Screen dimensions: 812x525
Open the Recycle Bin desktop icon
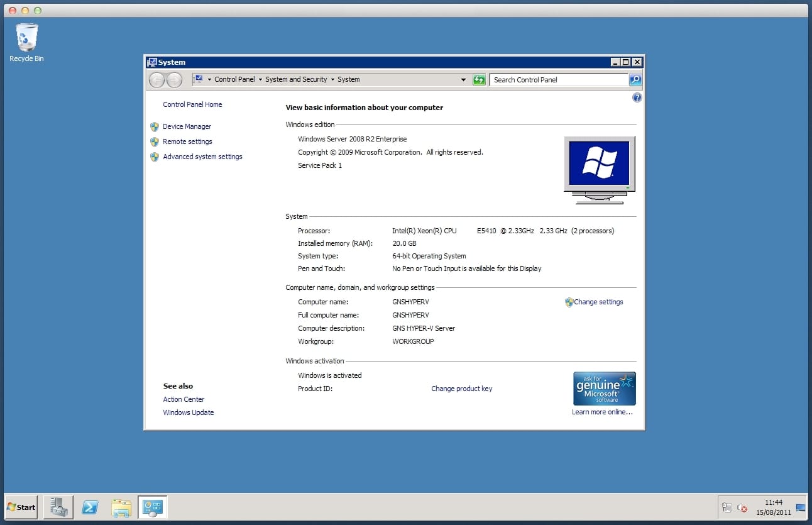[26, 42]
